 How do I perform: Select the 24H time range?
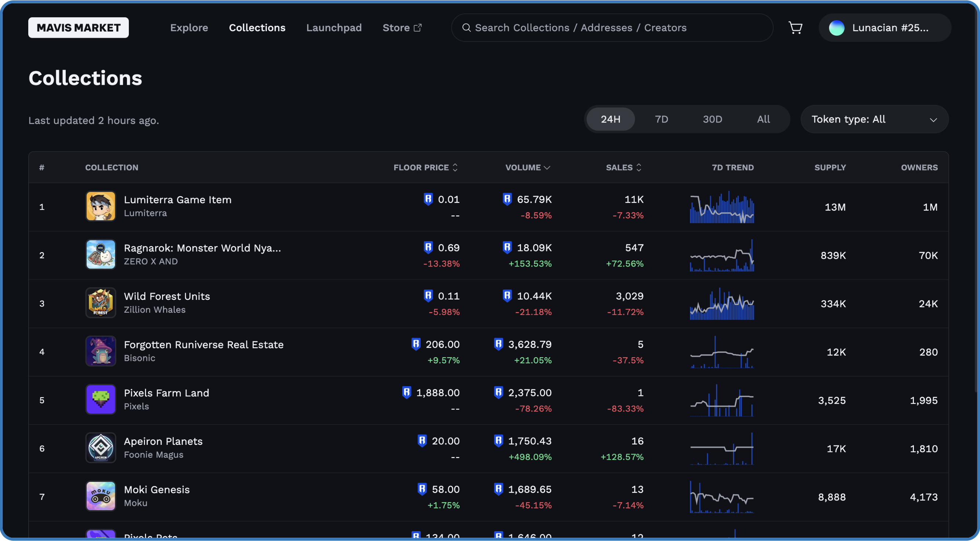tap(610, 119)
